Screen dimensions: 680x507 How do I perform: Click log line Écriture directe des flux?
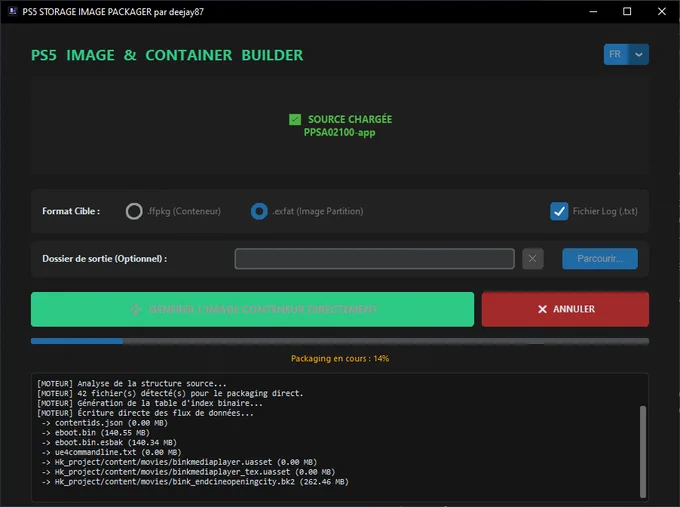coord(145,413)
